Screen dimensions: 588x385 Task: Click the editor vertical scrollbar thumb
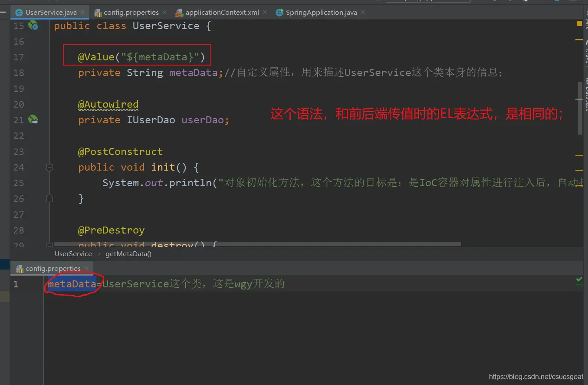580,109
